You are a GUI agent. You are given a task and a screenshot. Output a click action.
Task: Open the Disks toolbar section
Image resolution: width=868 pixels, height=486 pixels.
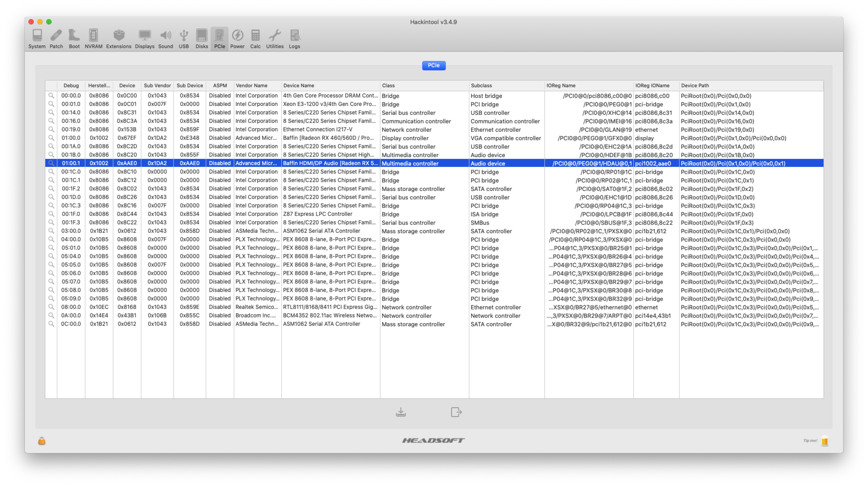(x=202, y=39)
